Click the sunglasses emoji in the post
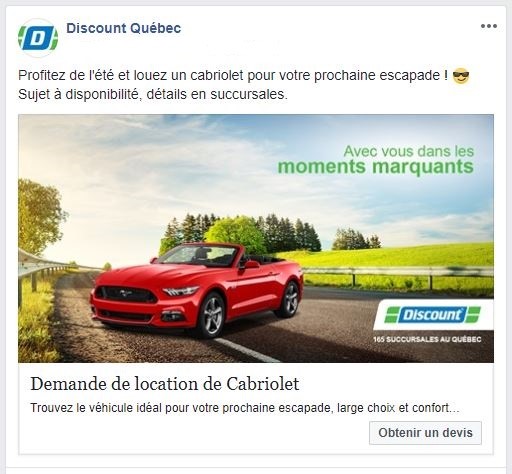Image resolution: width=512 pixels, height=474 pixels. click(461, 76)
